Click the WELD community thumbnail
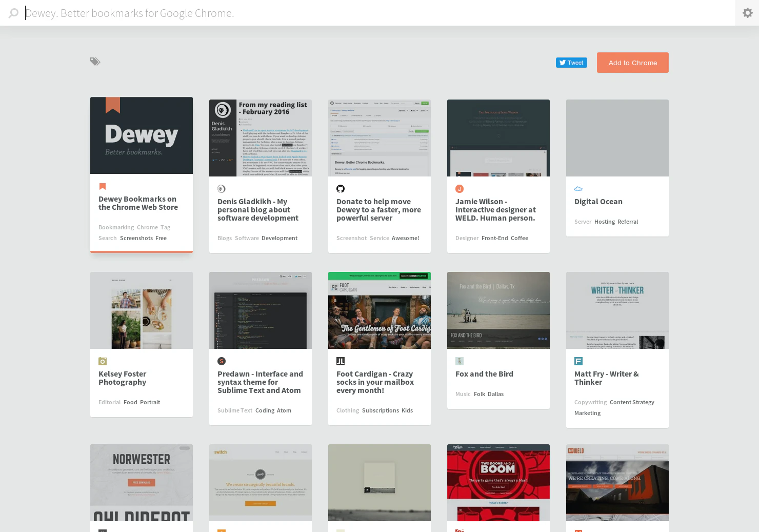759x532 pixels. 617,483
